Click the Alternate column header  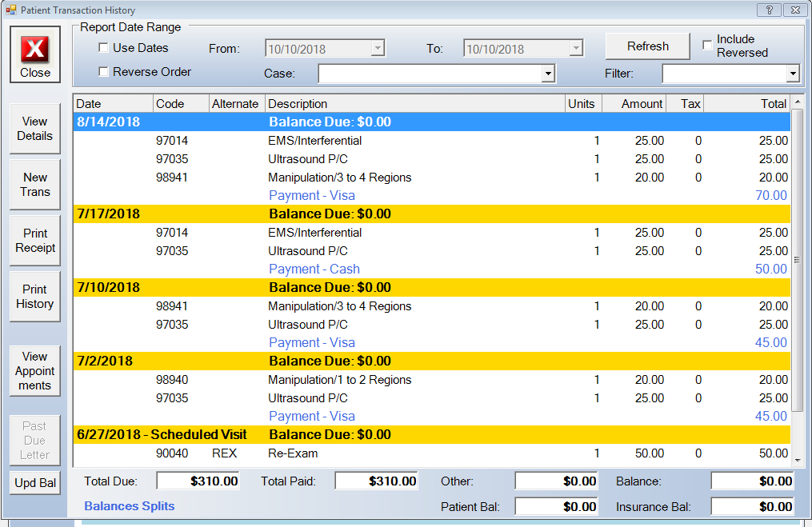[237, 103]
